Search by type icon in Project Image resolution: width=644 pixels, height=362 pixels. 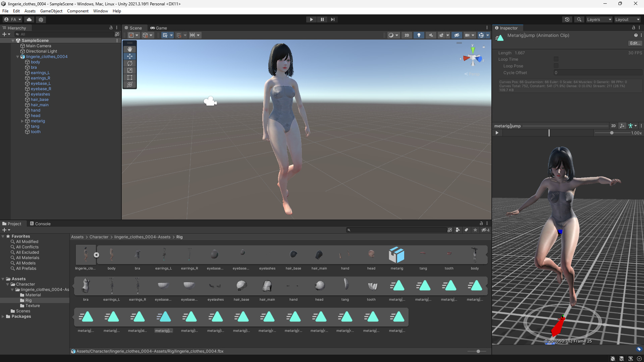[x=458, y=230]
